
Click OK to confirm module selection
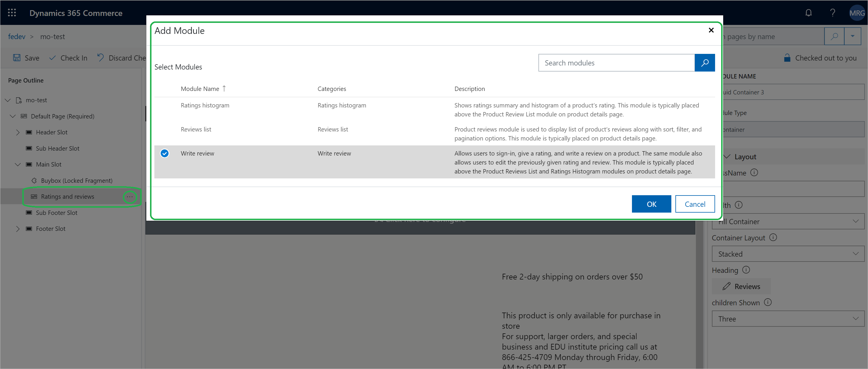pos(652,204)
